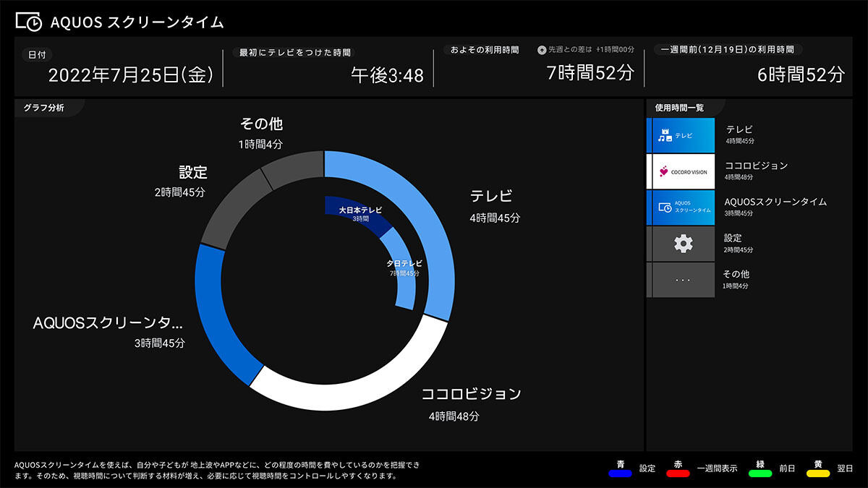
Task: Choose 一週間表示 next to the red button
Action: tap(717, 468)
